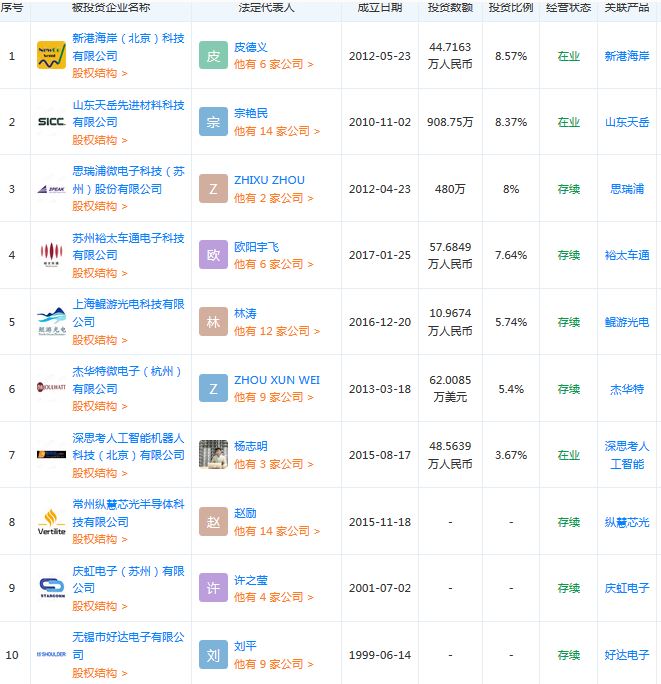Expand 股权结构 for 新港海岸 row

click(x=99, y=73)
